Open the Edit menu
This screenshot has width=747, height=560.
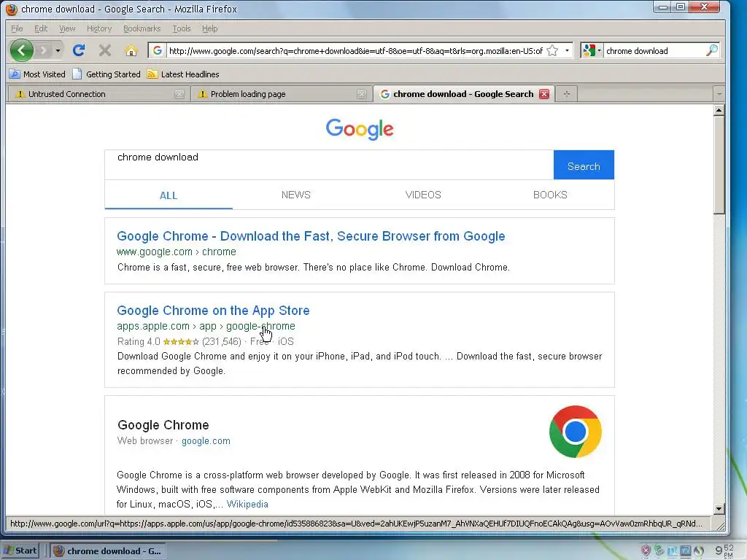(41, 28)
